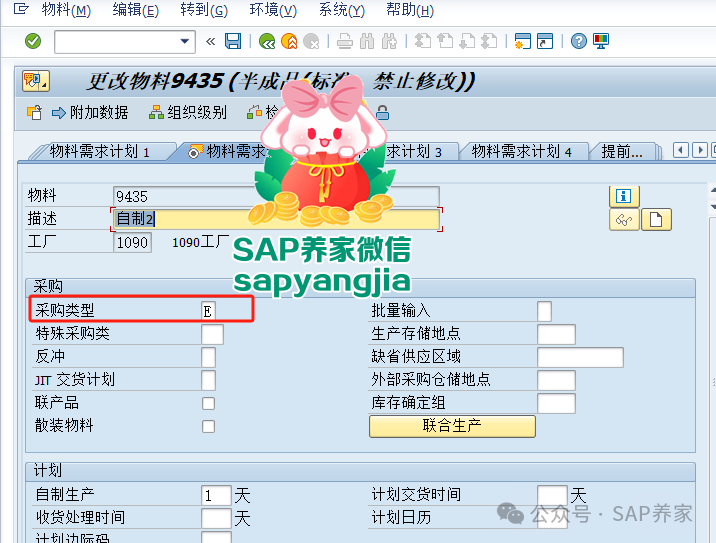The image size is (716, 543).
Task: Open the command field dropdown arrow
Action: click(184, 42)
